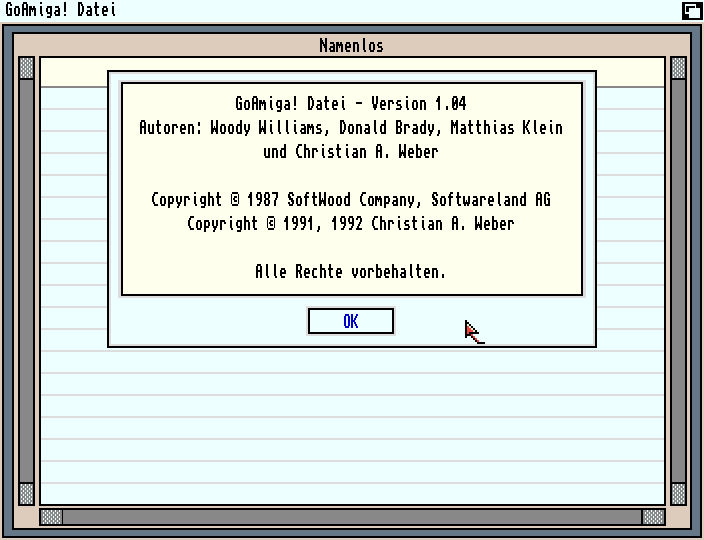
Task: Click the text 'Alle Rechte vorbehalten.'
Action: [x=351, y=272]
